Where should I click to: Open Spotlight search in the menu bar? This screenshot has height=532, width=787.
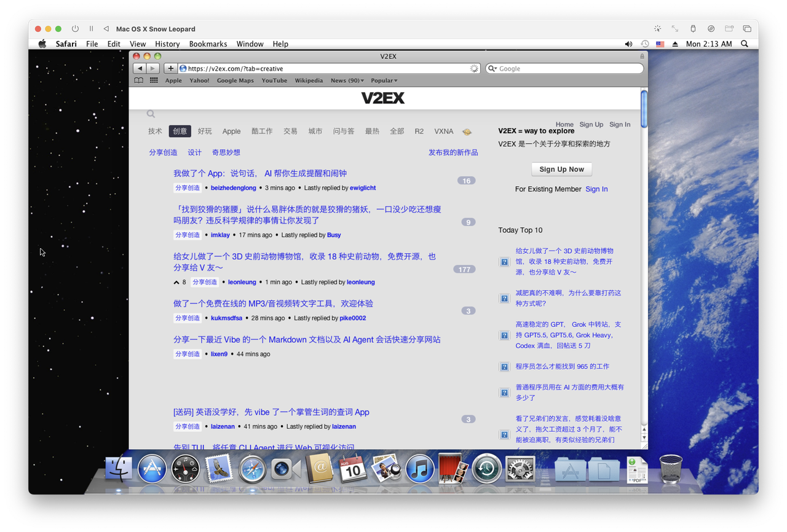coord(745,44)
